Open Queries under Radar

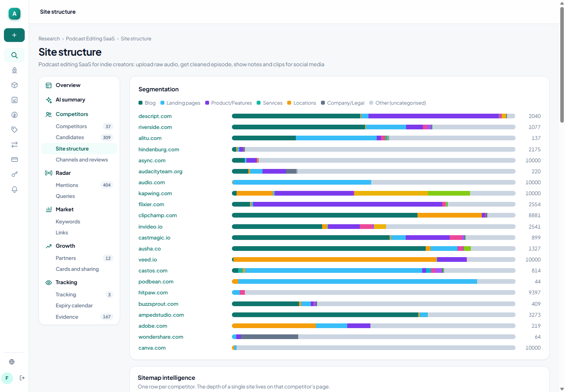tap(79, 196)
